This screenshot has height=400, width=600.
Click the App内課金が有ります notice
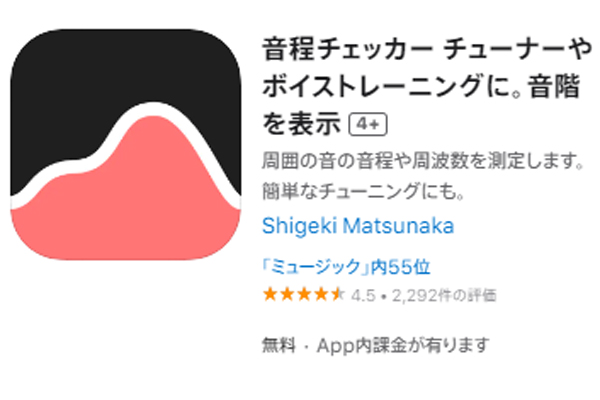click(x=403, y=345)
